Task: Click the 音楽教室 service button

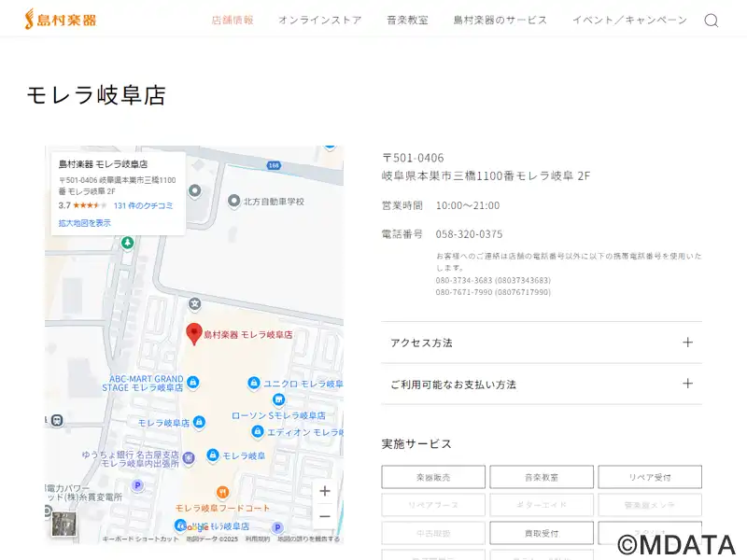Action: (542, 477)
